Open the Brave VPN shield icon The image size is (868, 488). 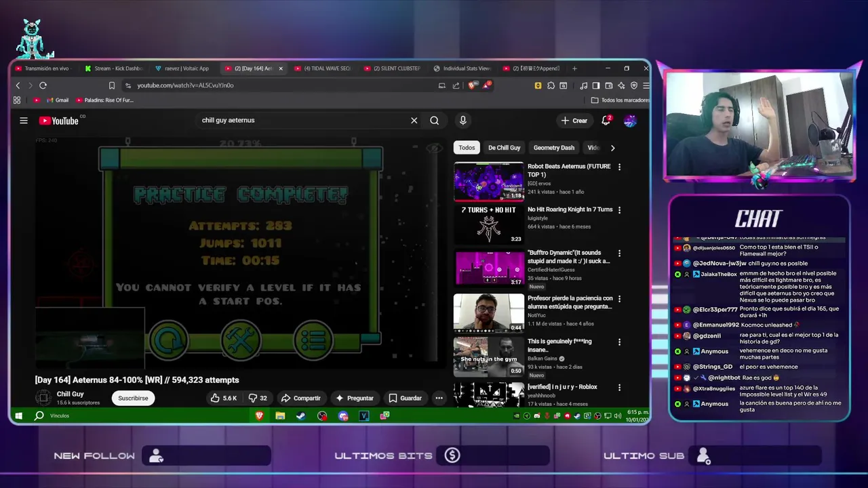click(x=634, y=85)
